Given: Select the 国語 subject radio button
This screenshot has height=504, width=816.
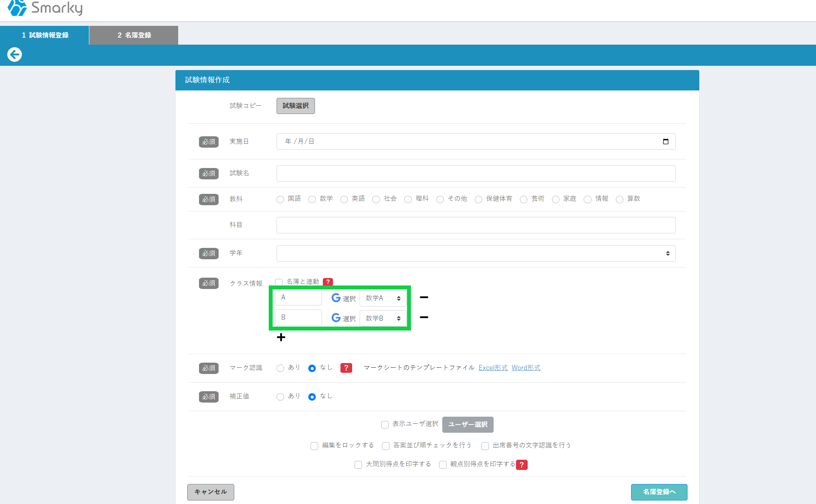Looking at the screenshot, I should pyautogui.click(x=280, y=199).
